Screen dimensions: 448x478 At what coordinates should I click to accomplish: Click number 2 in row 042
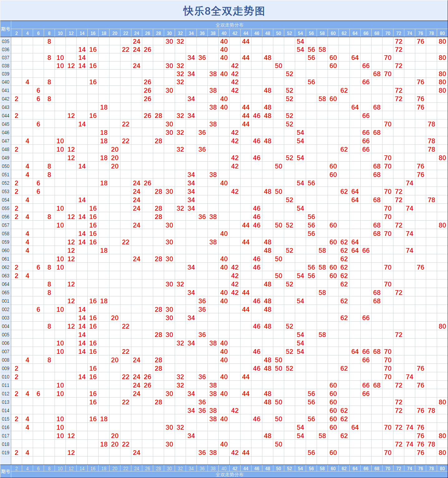click(17, 99)
